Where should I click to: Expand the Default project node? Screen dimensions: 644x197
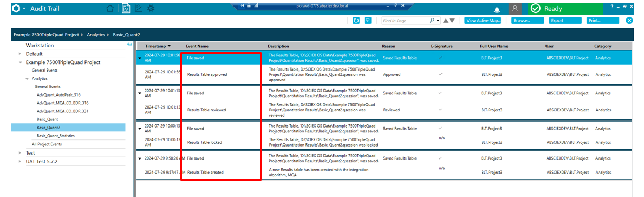(x=19, y=54)
